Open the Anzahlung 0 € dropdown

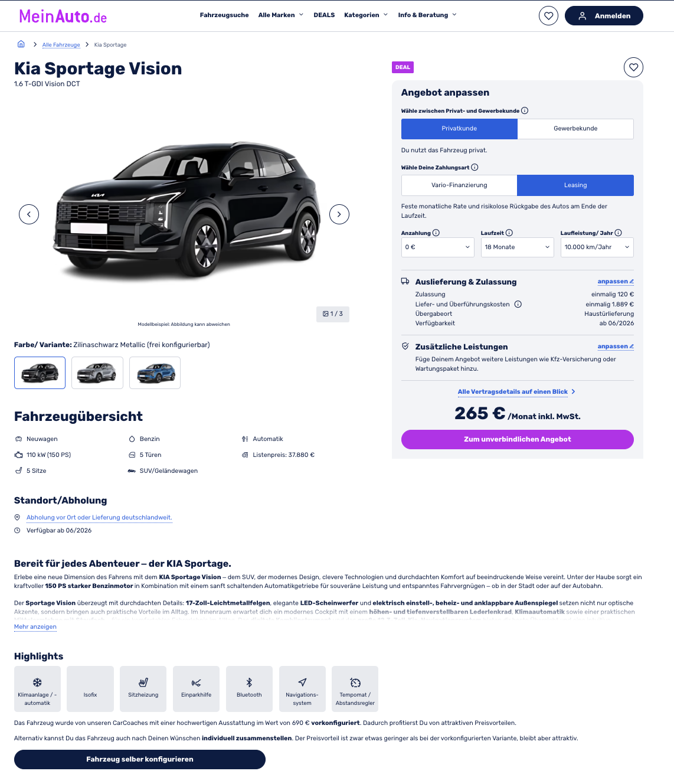click(438, 247)
